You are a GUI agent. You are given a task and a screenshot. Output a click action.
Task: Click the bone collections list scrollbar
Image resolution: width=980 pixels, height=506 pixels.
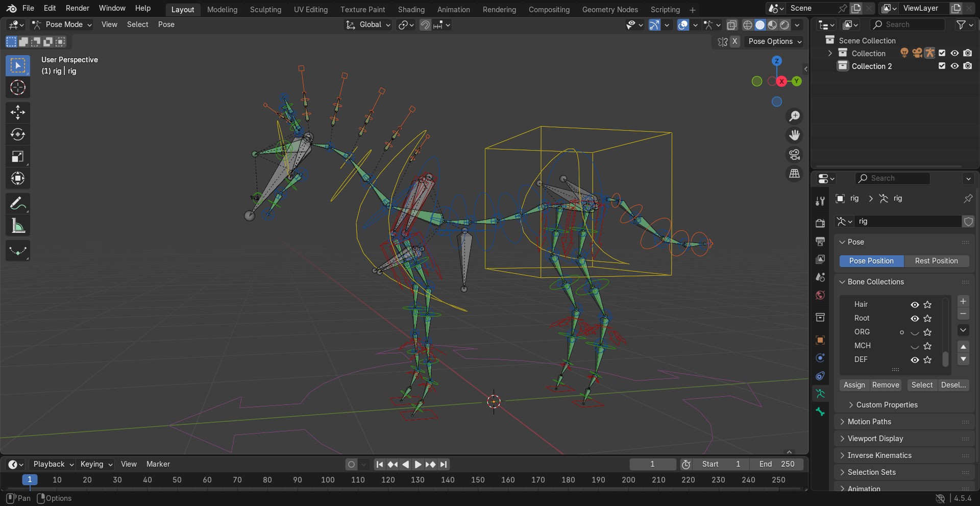(x=945, y=359)
